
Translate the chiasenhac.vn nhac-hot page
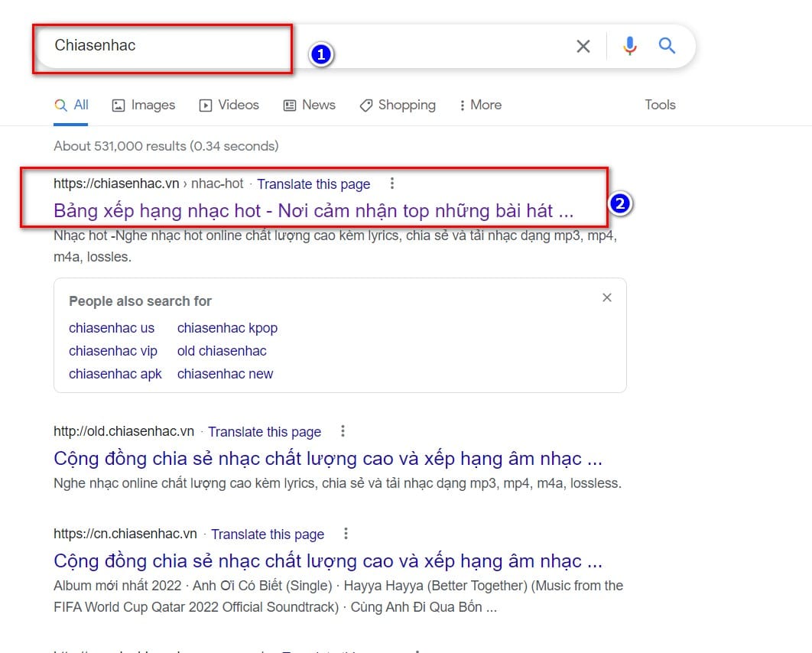pos(313,184)
